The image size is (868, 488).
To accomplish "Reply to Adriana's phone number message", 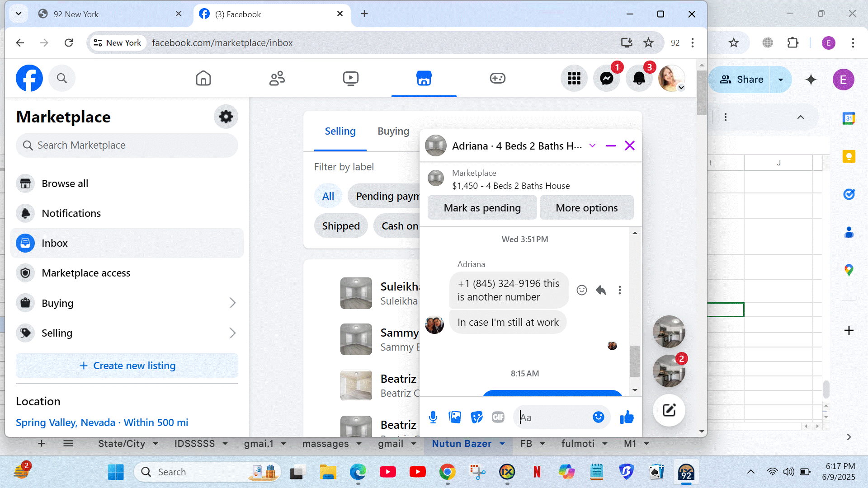I will point(601,290).
